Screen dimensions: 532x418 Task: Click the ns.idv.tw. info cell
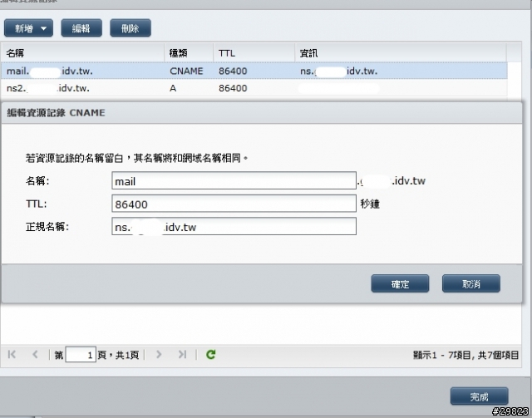click(338, 71)
